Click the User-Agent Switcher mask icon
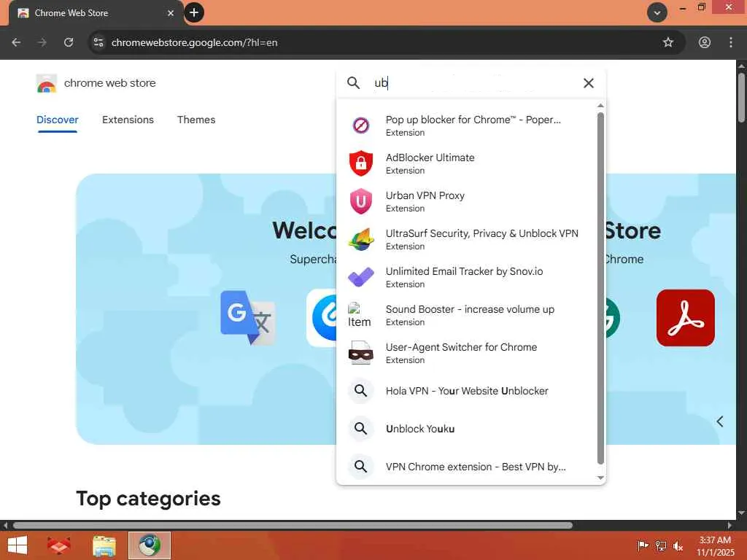Viewport: 747px width, 560px height. (360, 353)
